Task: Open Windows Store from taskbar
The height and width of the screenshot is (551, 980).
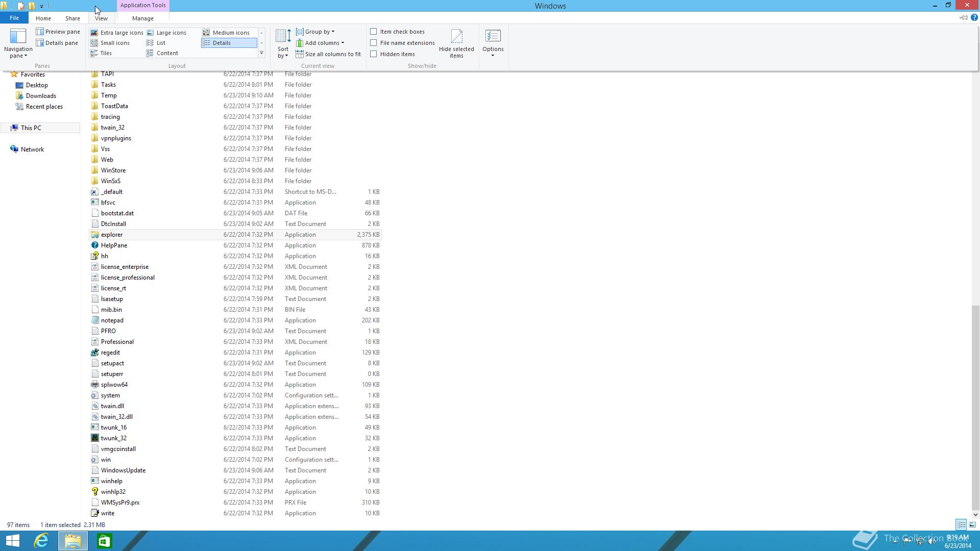Action: 104,541
